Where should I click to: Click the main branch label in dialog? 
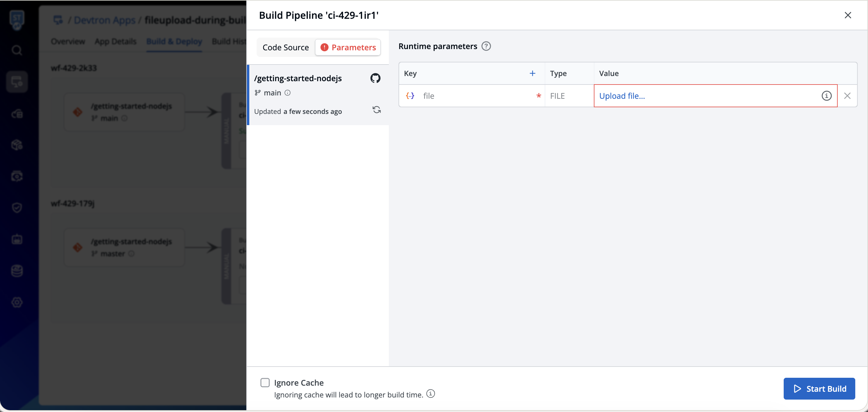pyautogui.click(x=272, y=93)
